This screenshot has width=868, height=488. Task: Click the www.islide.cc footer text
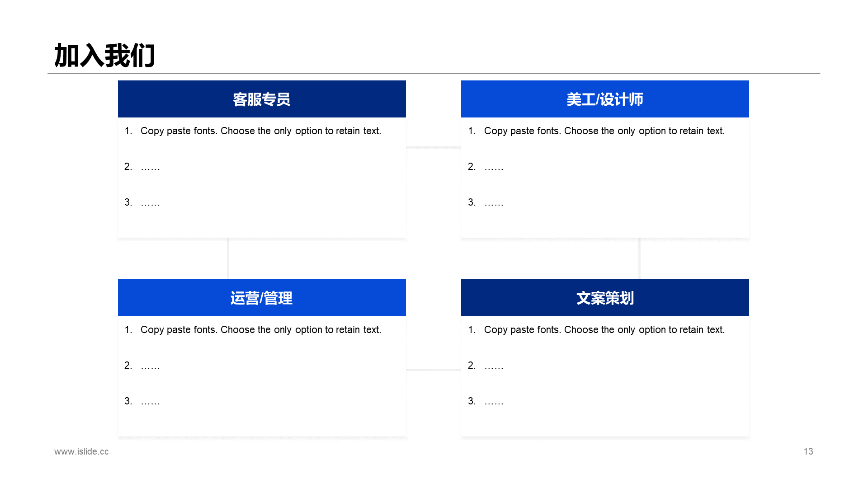(81, 451)
